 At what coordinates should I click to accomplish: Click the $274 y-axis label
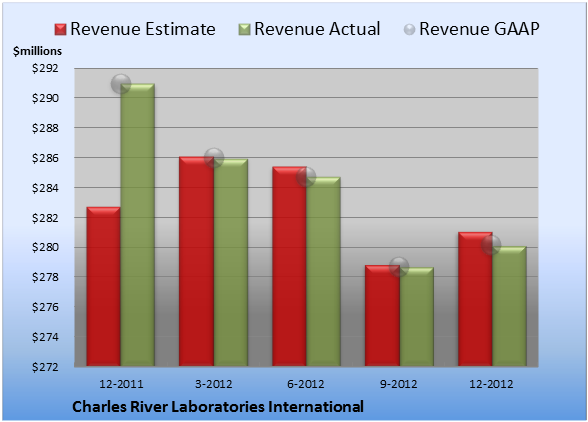coord(45,337)
